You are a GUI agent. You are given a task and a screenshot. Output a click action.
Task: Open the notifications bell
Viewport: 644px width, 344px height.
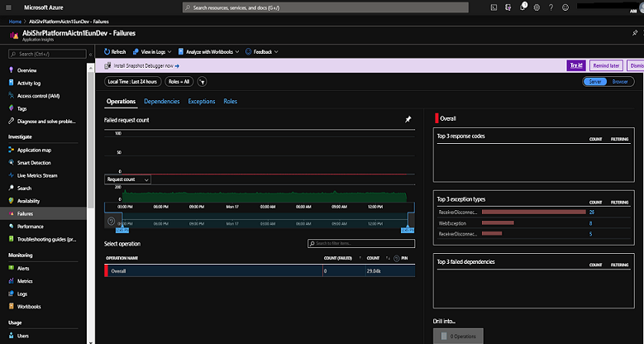522,7
